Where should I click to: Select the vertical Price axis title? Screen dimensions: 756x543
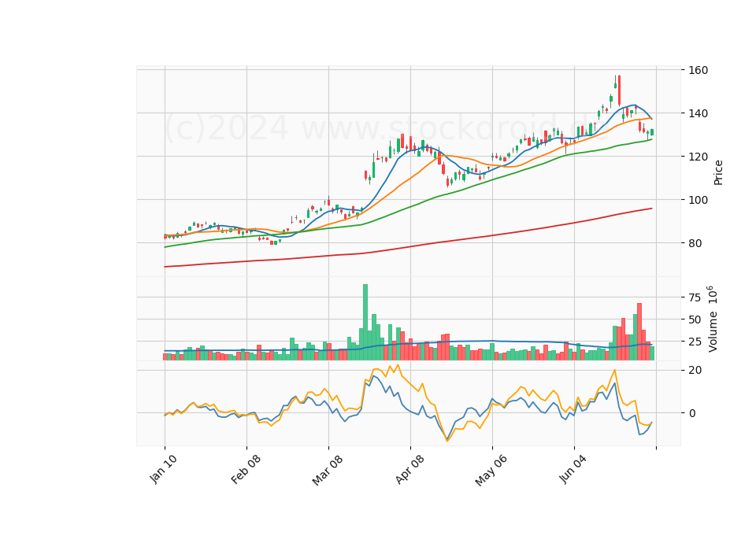pyautogui.click(x=718, y=172)
